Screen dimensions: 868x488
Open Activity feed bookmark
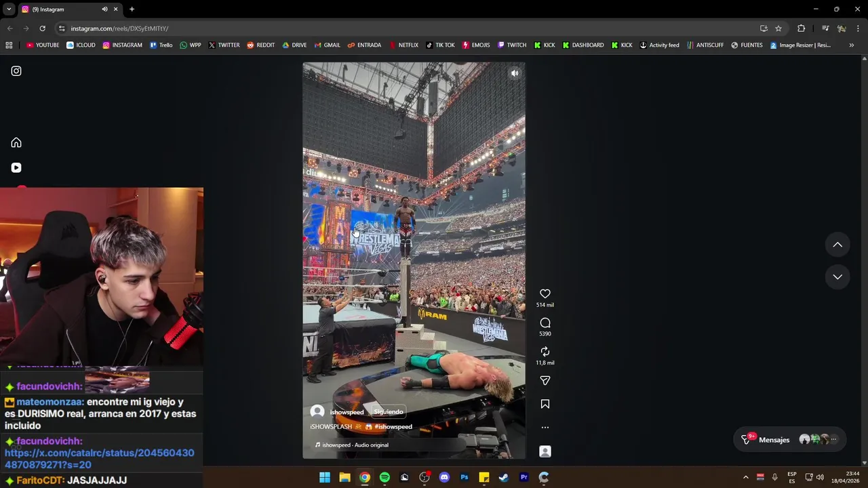click(x=660, y=45)
